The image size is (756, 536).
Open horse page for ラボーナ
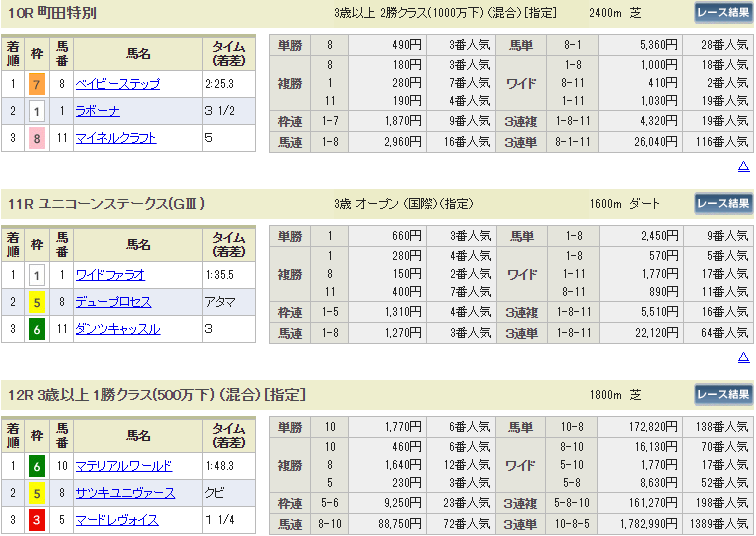(97, 111)
